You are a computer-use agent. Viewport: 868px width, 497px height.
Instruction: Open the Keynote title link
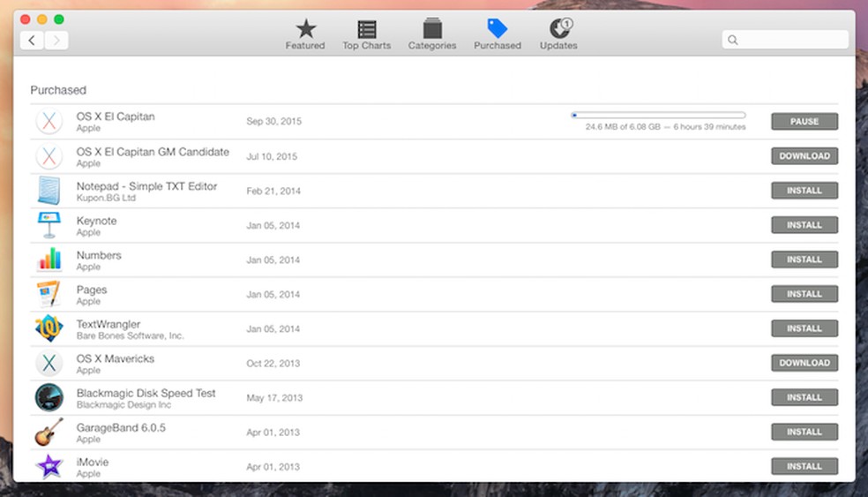click(96, 221)
